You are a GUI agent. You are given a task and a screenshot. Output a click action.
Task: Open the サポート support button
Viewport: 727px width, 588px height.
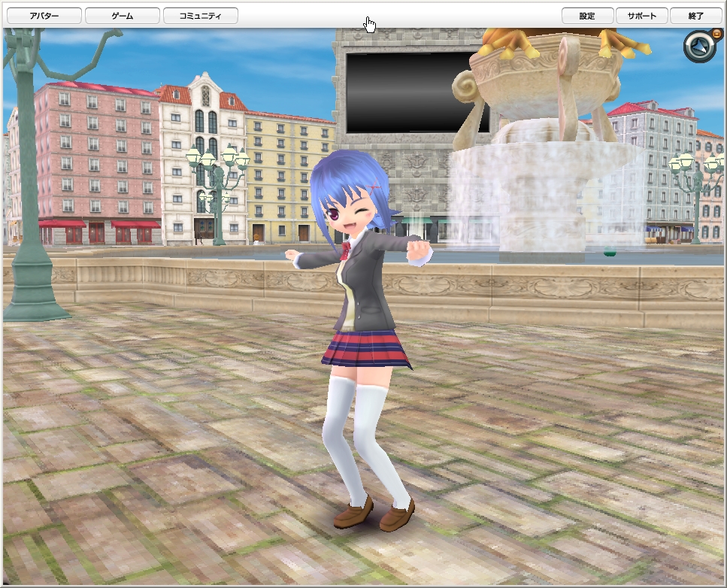point(641,16)
